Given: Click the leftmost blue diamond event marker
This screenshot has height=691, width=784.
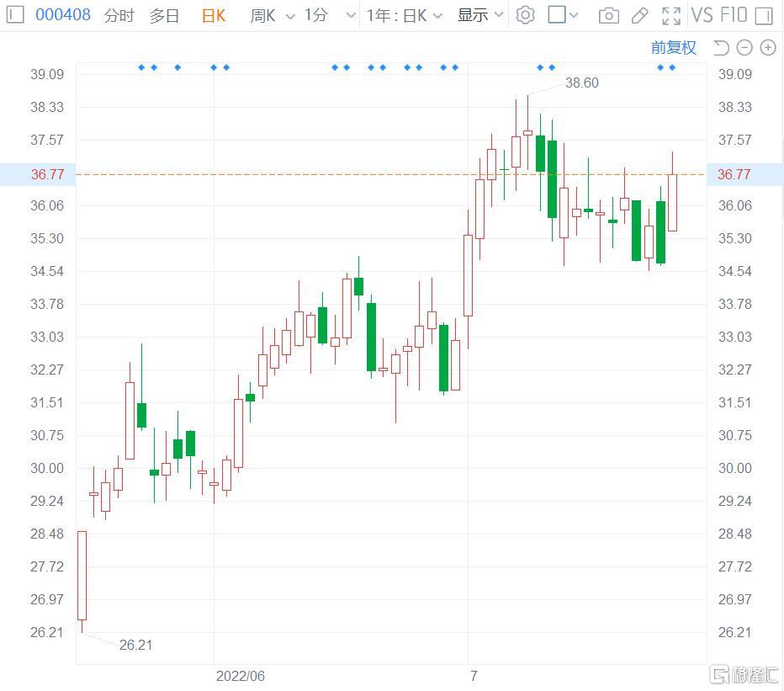Looking at the screenshot, I should pos(141,67).
